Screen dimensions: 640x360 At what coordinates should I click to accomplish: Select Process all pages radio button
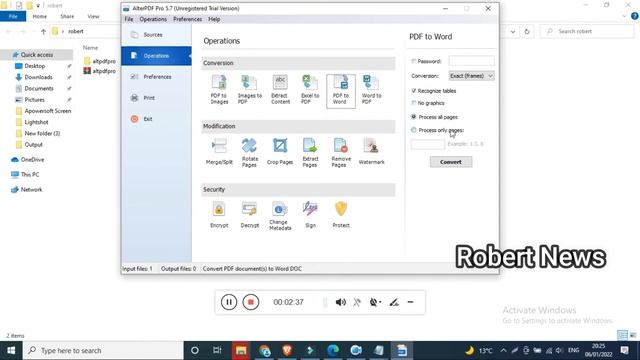(x=413, y=117)
